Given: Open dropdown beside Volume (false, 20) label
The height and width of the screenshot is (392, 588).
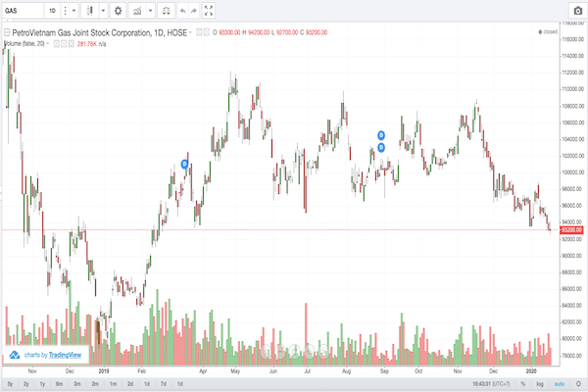Looking at the screenshot, I should 48,44.
